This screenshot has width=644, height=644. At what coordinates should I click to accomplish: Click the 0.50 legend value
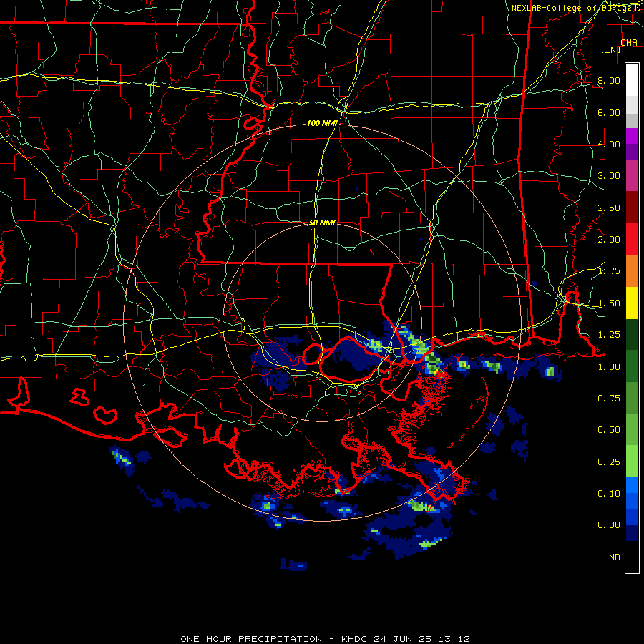coord(609,430)
